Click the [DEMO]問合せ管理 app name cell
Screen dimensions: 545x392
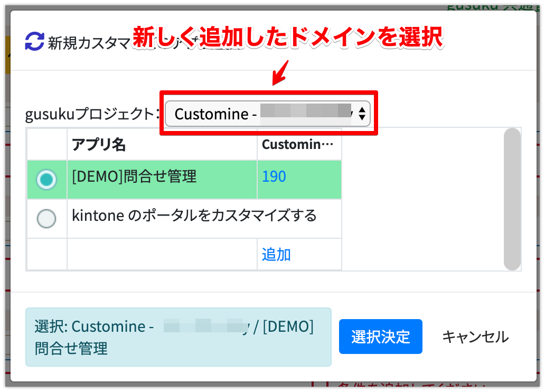click(x=162, y=180)
